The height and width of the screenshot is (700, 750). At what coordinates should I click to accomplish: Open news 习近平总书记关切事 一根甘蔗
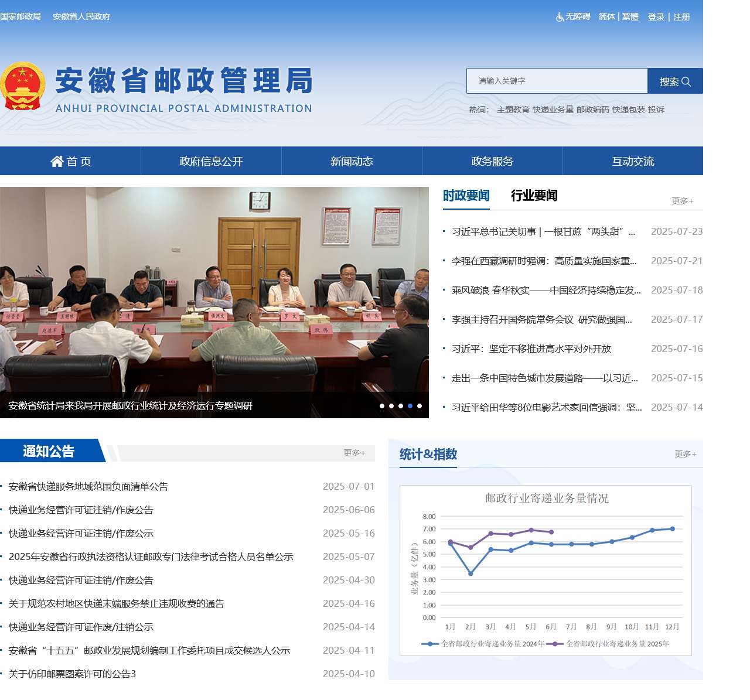[543, 232]
